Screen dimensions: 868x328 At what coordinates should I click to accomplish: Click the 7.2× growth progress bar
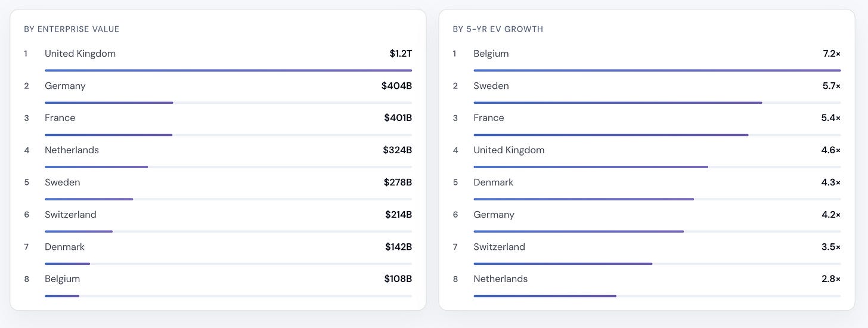click(x=657, y=70)
